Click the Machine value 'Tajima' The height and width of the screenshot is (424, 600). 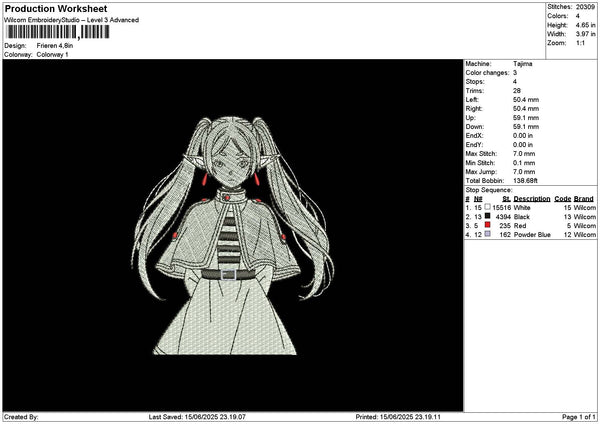522,64
